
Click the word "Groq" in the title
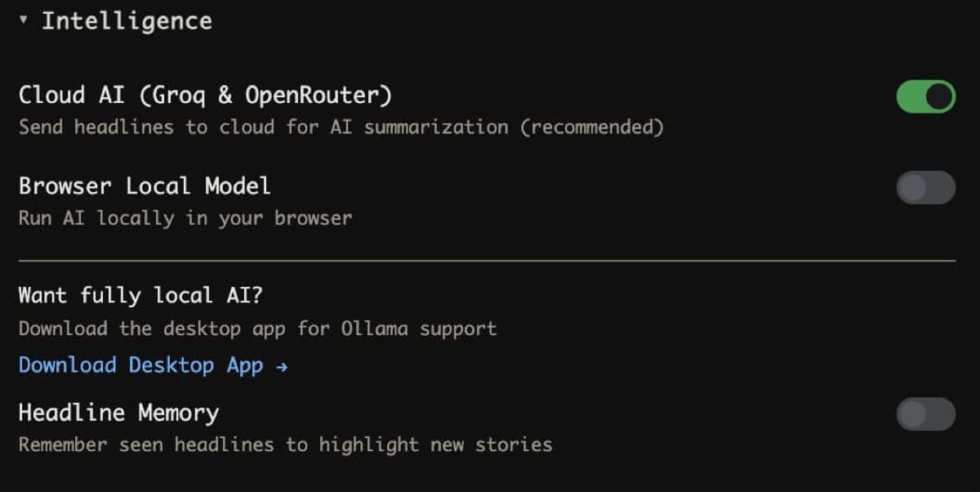coord(176,96)
